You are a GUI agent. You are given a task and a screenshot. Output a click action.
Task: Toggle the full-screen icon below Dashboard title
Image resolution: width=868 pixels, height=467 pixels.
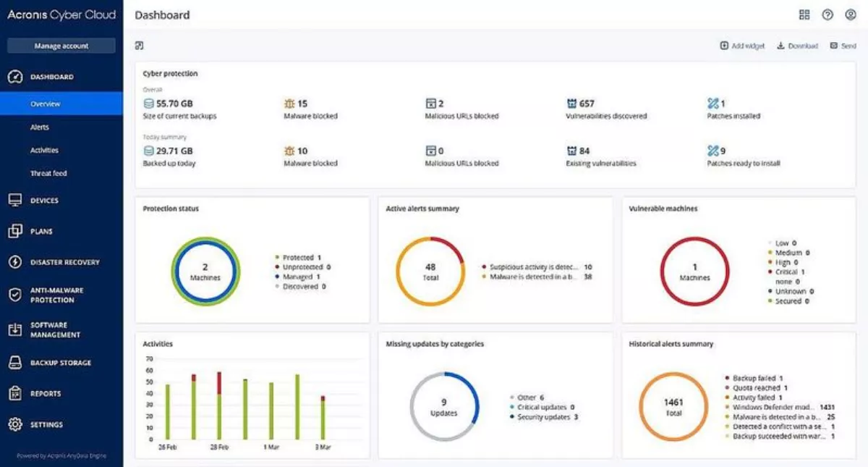140,46
